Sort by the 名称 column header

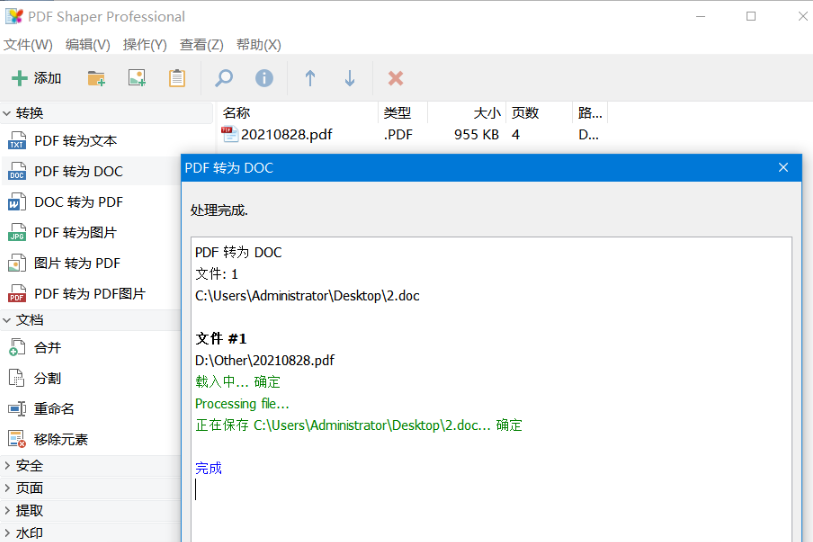click(x=297, y=113)
